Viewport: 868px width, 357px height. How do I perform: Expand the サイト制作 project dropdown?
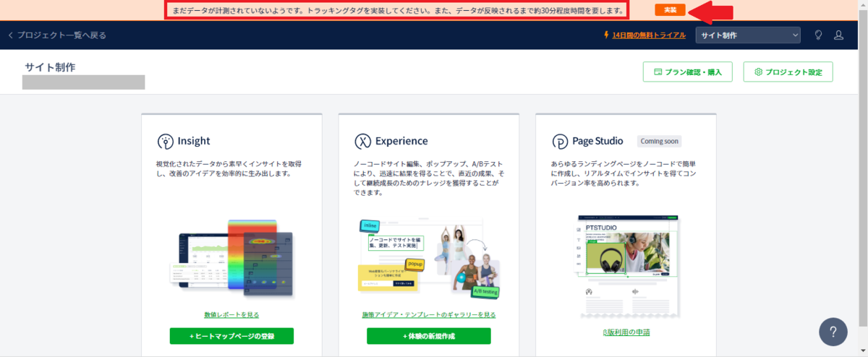click(x=748, y=35)
